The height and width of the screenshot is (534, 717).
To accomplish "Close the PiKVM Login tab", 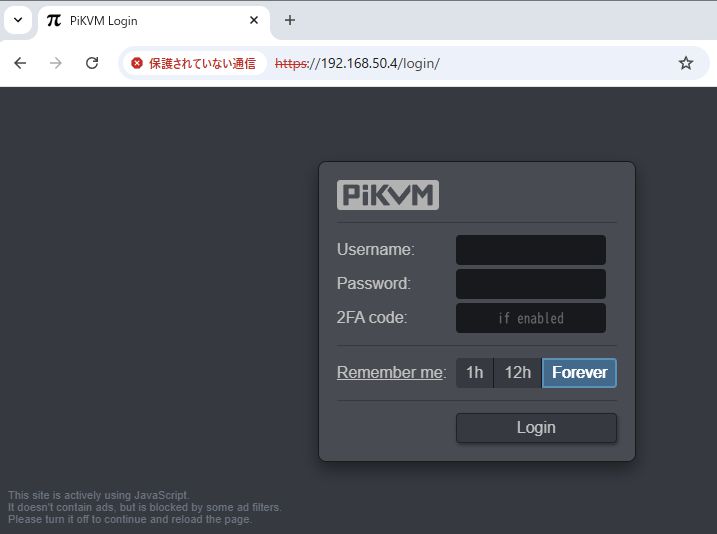I will point(254,20).
